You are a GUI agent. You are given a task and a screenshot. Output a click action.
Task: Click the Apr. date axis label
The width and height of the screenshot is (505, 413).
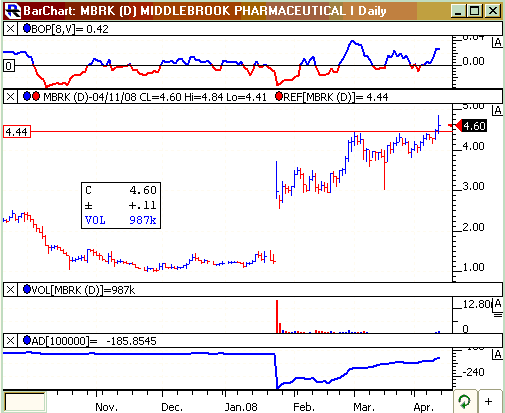(x=423, y=407)
